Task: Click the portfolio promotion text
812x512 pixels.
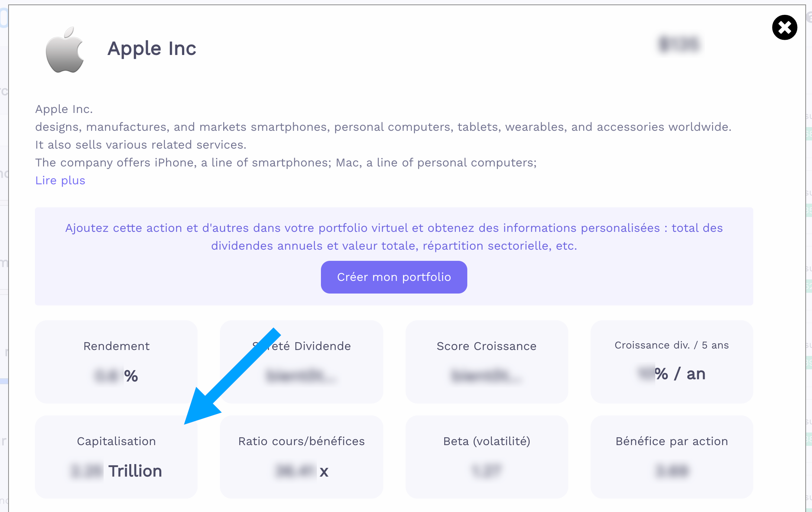Action: point(394,237)
